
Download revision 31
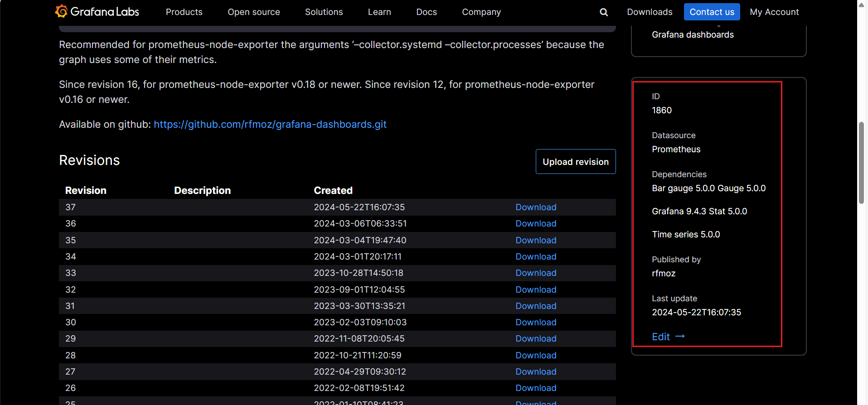(x=536, y=306)
